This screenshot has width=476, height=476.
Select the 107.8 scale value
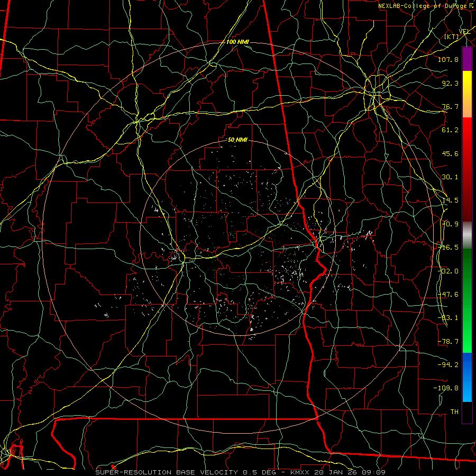point(448,59)
